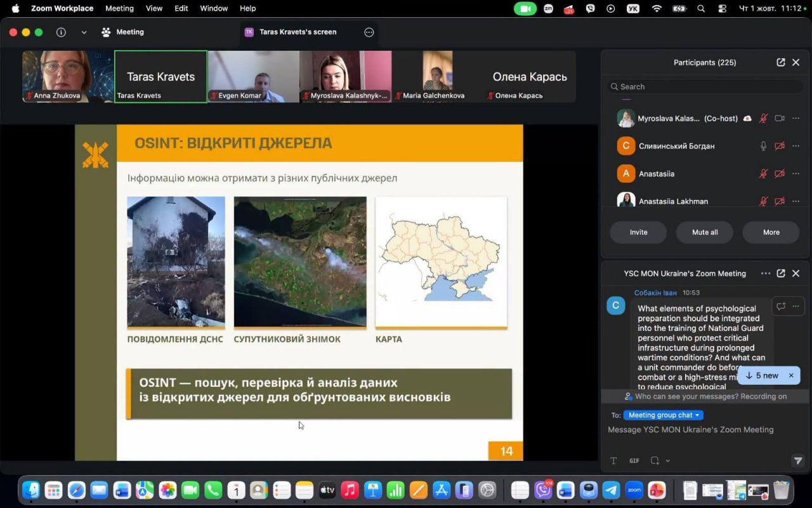
Task: Select Anna Zhukova's video thumbnail
Action: point(68,76)
